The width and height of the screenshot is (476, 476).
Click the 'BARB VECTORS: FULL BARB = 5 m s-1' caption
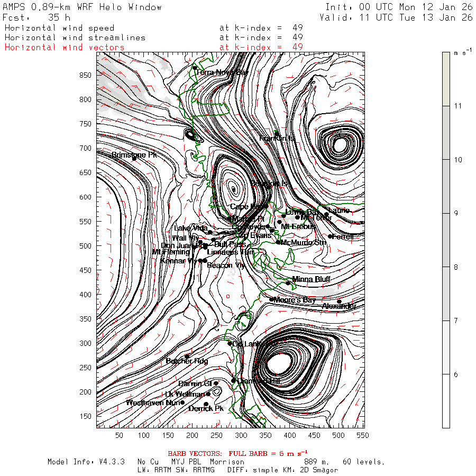tap(237, 454)
